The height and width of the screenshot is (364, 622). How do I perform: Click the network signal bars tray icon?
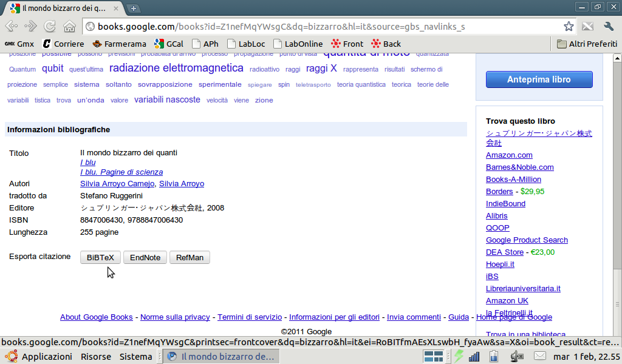coord(474,357)
